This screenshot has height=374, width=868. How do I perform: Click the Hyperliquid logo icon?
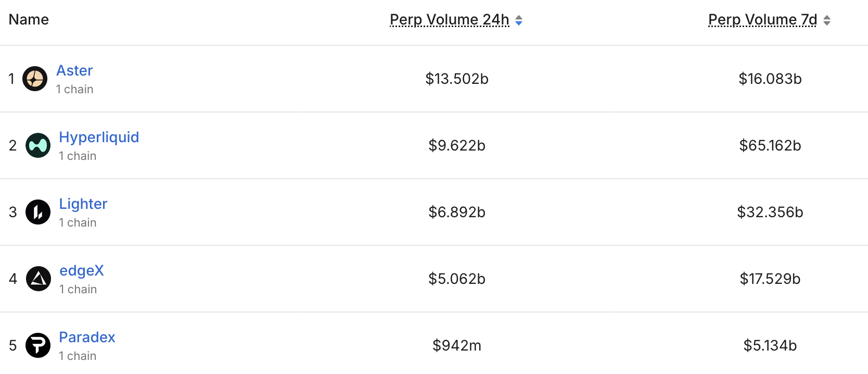38,145
